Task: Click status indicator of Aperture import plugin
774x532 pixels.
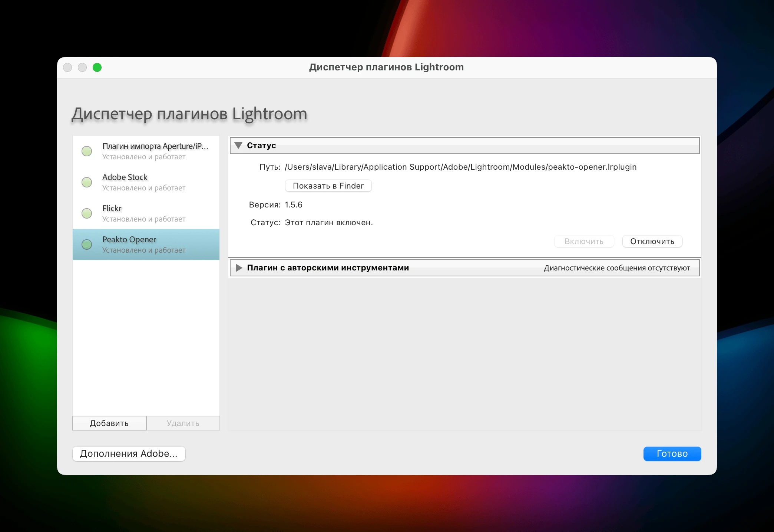Action: pos(87,151)
